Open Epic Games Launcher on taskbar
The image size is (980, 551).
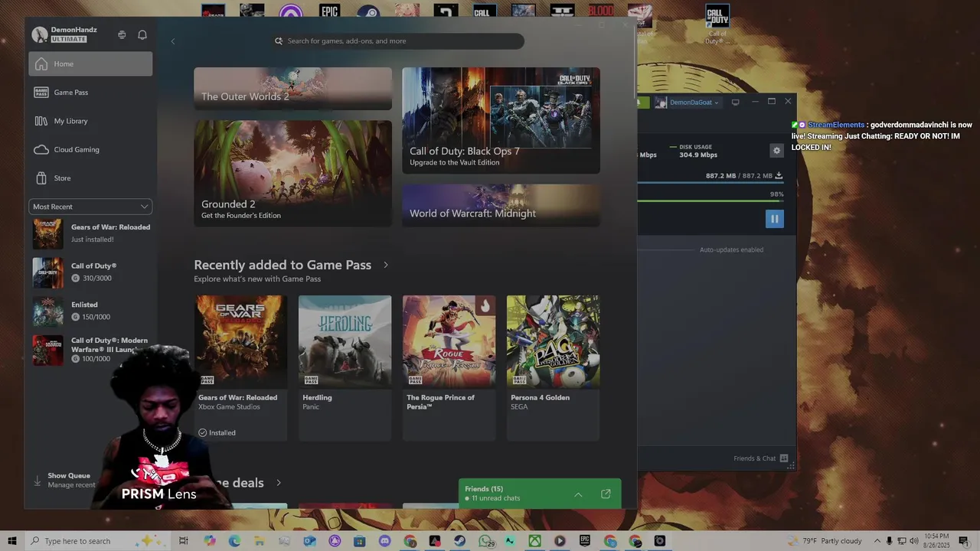pos(585,541)
